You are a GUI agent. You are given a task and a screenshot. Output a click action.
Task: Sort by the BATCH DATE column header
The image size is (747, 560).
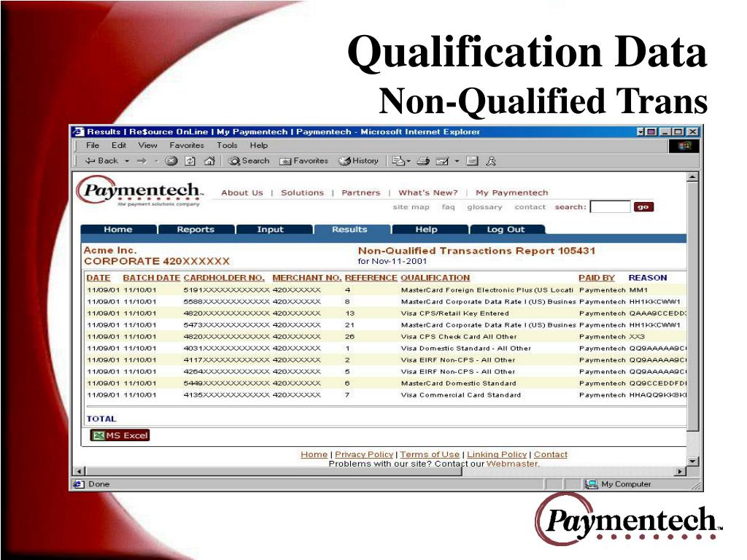152,278
